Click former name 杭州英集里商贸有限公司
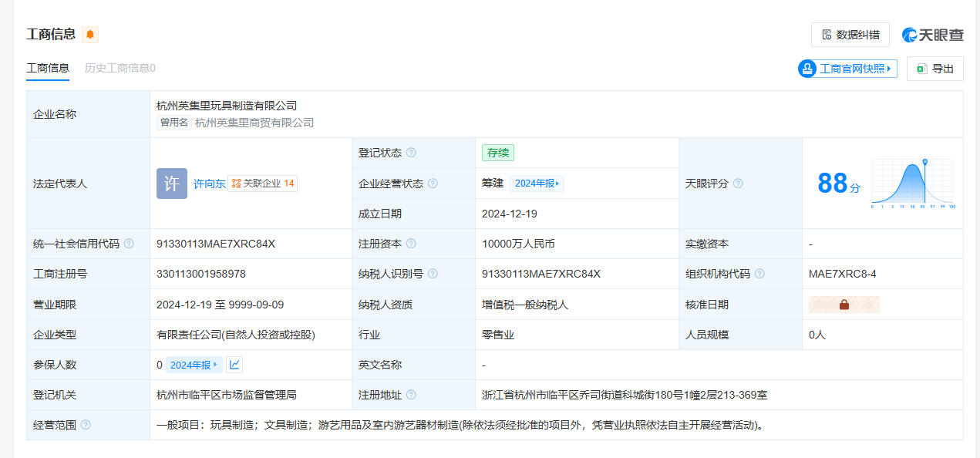 pos(254,123)
